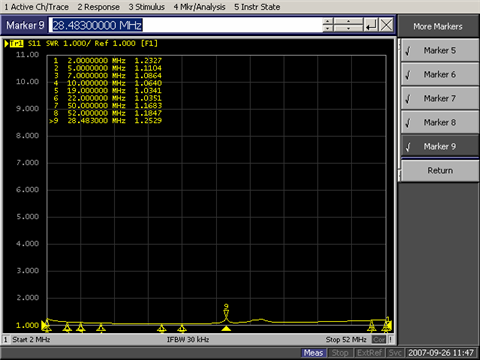
Task: Toggle Marker 8 softkey
Action: tap(440, 122)
